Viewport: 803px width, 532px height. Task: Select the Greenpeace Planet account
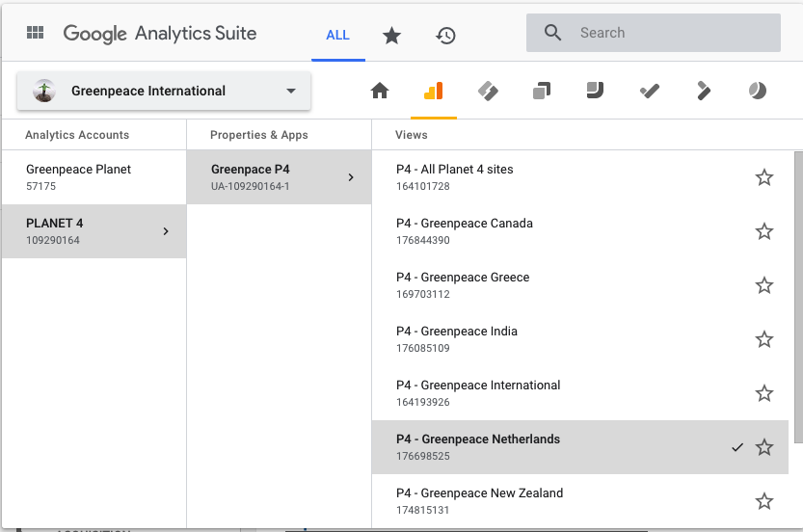(94, 177)
